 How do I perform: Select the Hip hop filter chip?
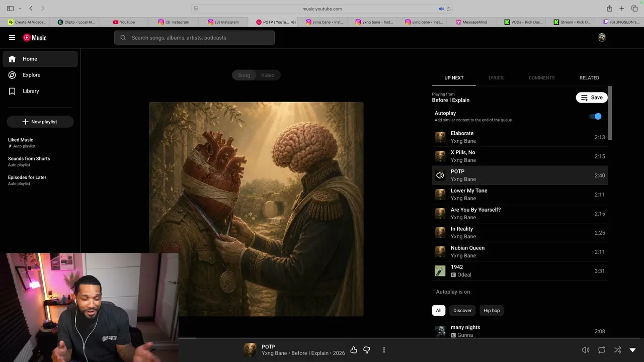click(x=492, y=310)
